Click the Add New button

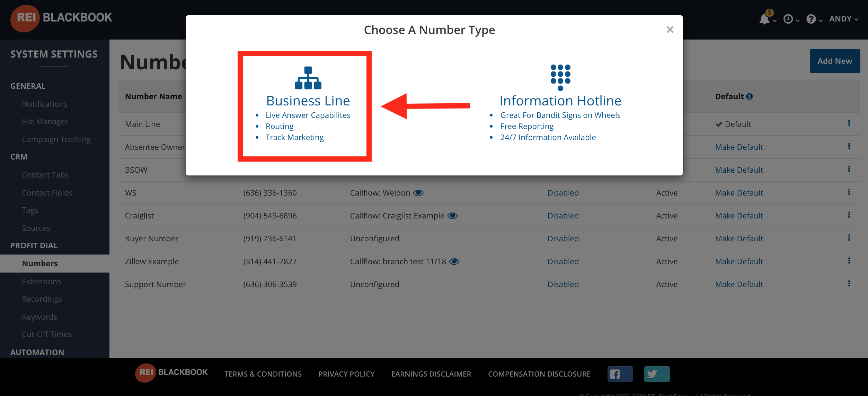[x=835, y=61]
